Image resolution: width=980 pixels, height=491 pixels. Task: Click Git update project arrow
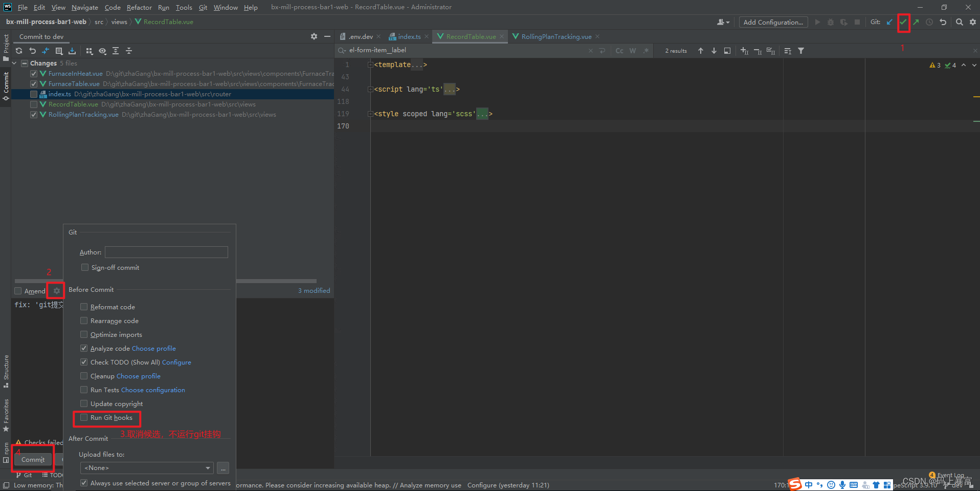pos(889,22)
